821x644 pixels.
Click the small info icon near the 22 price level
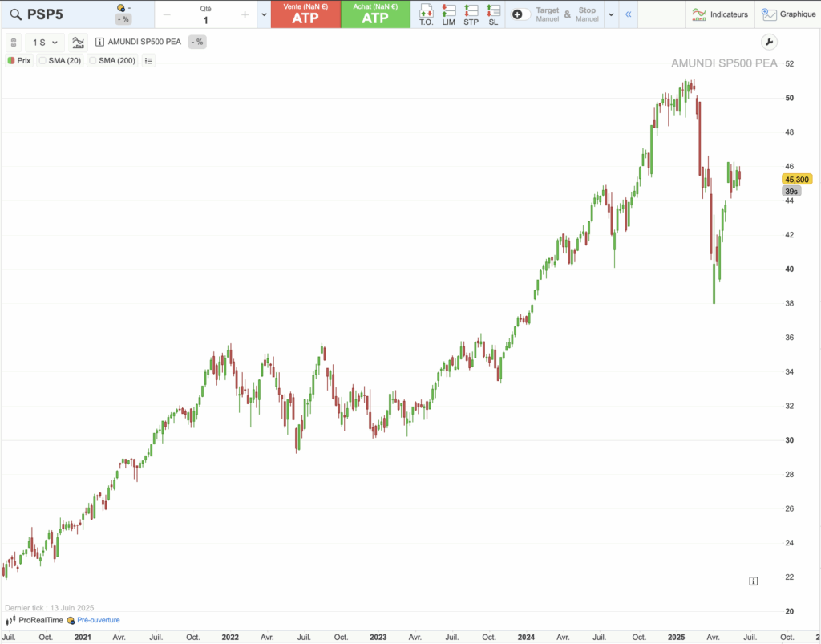[754, 581]
